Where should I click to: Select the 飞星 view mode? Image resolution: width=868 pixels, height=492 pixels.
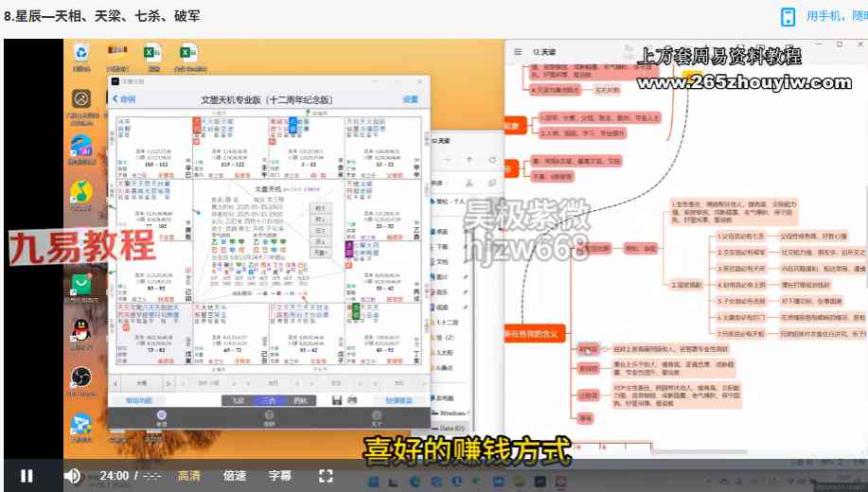(x=238, y=400)
